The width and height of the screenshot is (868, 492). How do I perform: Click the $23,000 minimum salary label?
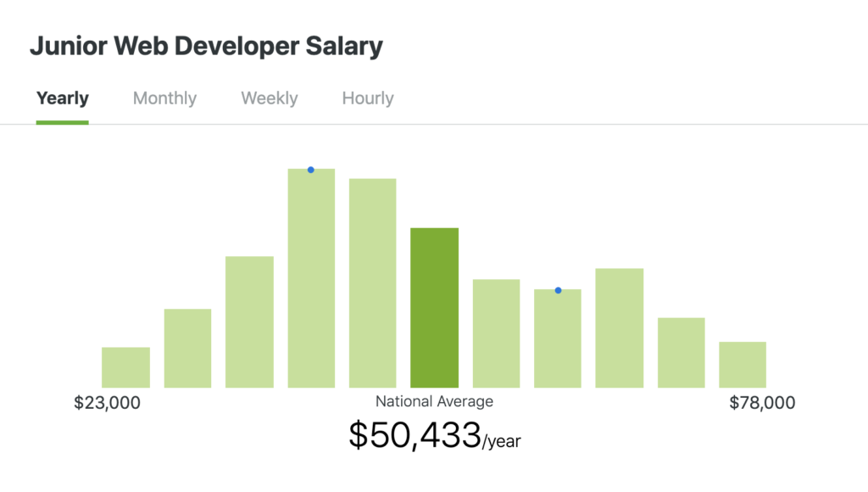coord(108,403)
